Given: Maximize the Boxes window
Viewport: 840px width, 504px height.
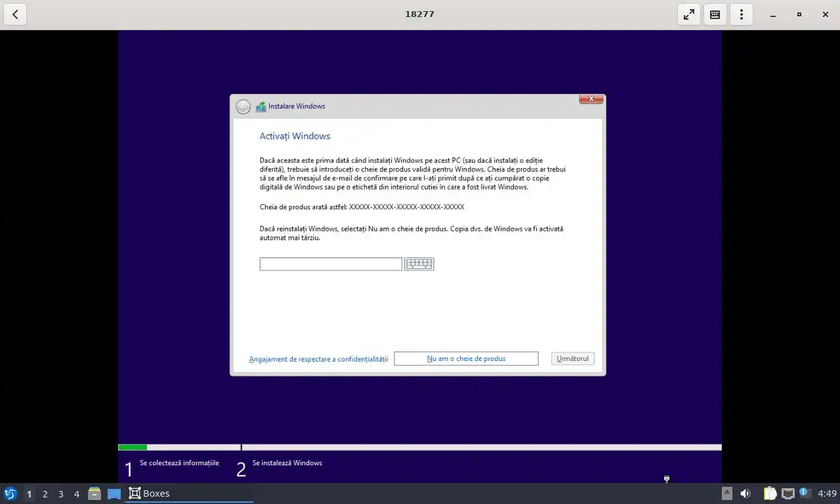Looking at the screenshot, I should 799,14.
